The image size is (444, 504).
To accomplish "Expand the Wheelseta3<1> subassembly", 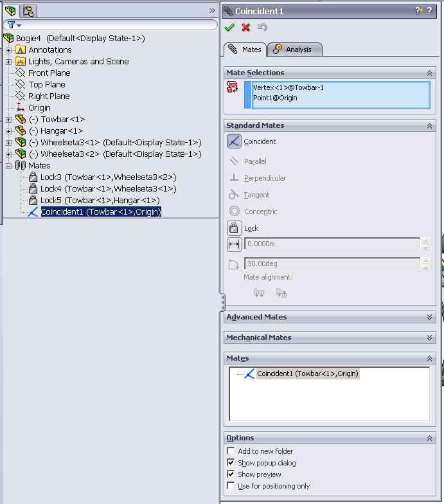I will (9, 143).
